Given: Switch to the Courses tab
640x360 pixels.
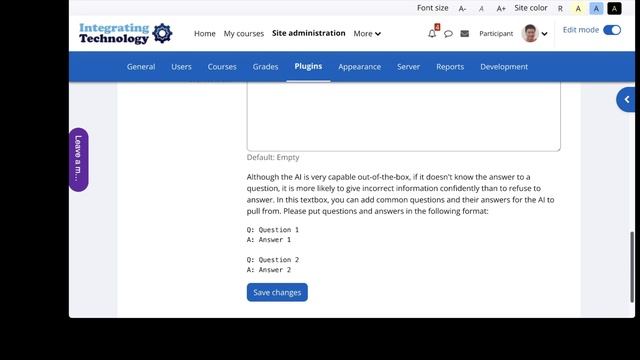Looking at the screenshot, I should 222,67.
